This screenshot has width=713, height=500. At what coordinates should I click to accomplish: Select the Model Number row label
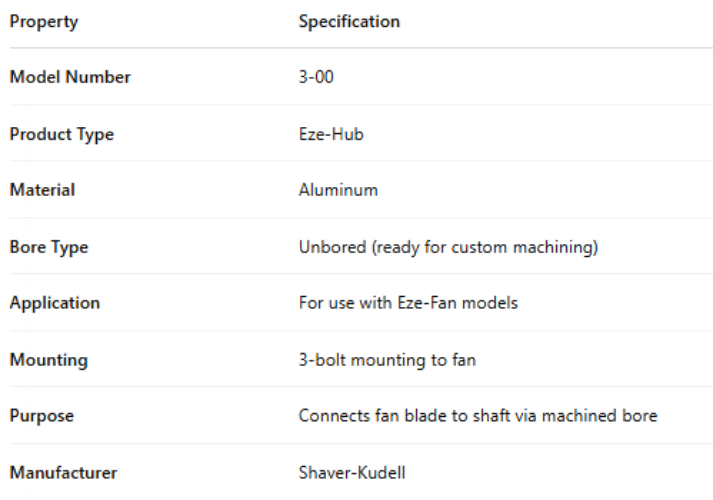click(x=70, y=77)
